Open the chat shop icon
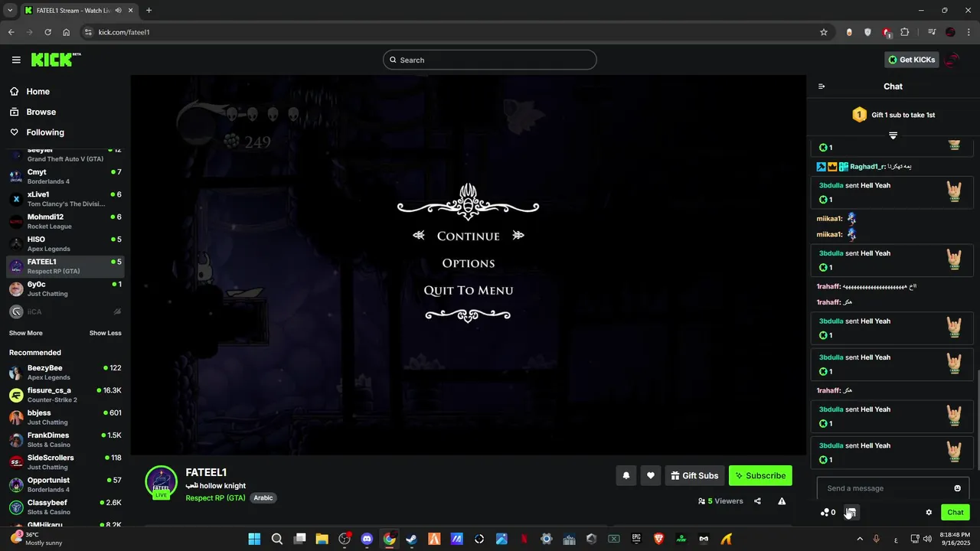The height and width of the screenshot is (551, 980). (x=851, y=512)
